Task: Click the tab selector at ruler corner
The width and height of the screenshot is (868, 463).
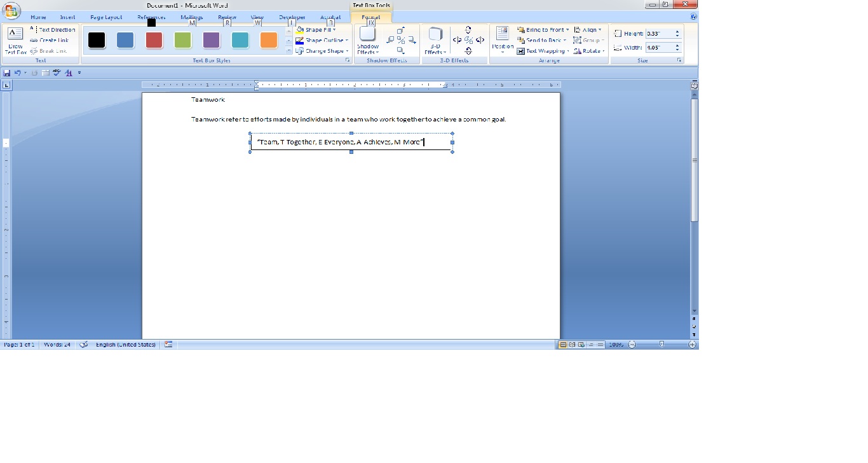Action: [6, 85]
